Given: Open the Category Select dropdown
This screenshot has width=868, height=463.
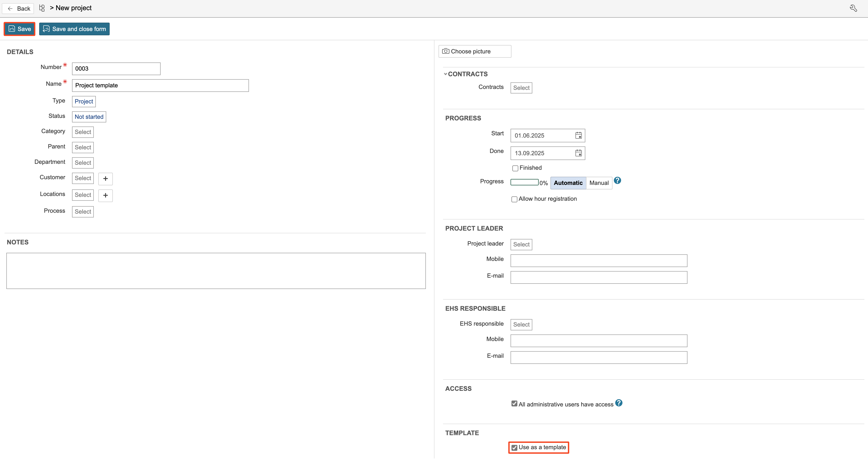Looking at the screenshot, I should click(x=83, y=132).
